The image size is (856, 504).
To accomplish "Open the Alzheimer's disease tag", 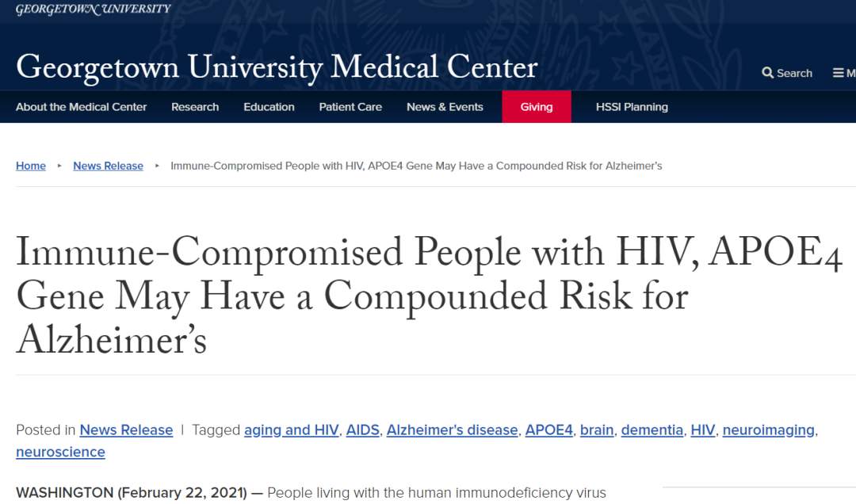I will (x=452, y=430).
